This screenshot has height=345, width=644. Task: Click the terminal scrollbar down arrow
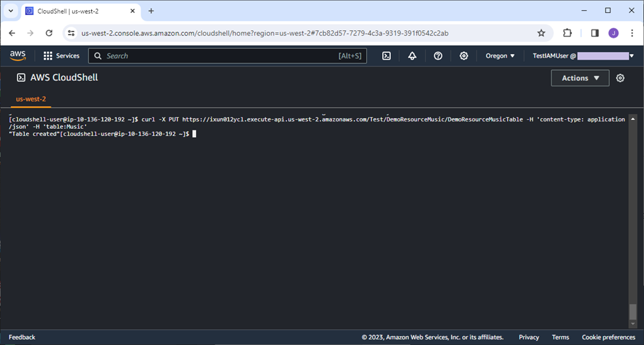coord(633,324)
